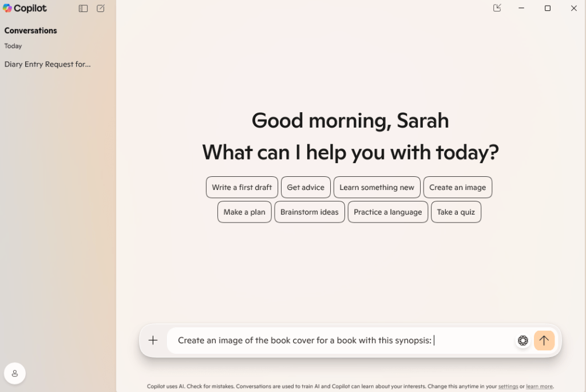
Task: Collapse the sidebar panel icon
Action: pyautogui.click(x=83, y=9)
